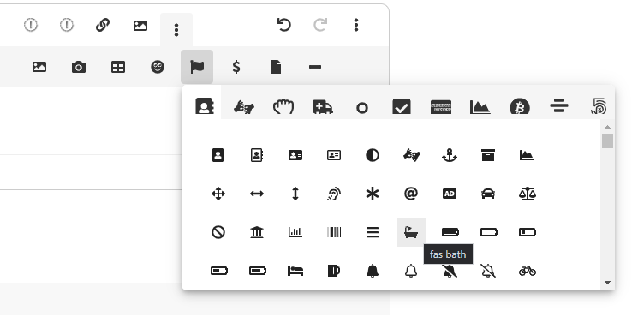
Task: Pick the assistive listening ear icon
Action: coord(334,194)
